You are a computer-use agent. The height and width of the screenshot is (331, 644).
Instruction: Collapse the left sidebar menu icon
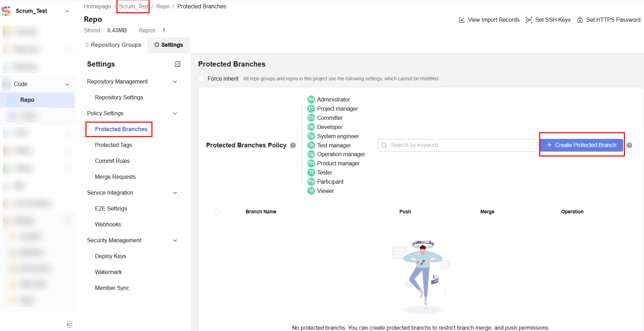tap(69, 324)
